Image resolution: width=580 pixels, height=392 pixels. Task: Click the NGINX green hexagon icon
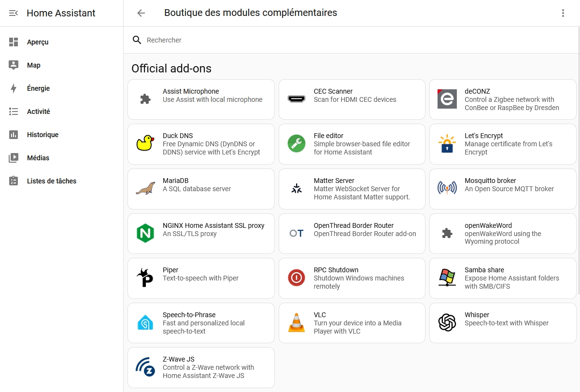(x=145, y=233)
